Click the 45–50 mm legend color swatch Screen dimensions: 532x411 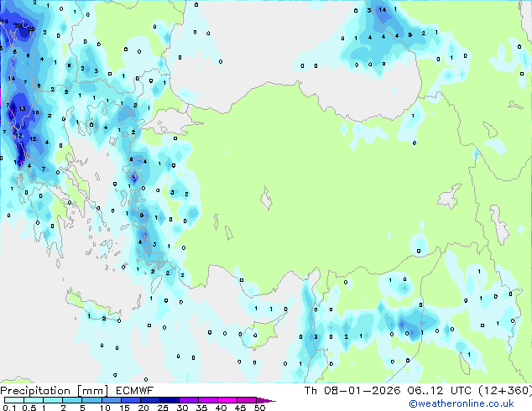pos(247,400)
